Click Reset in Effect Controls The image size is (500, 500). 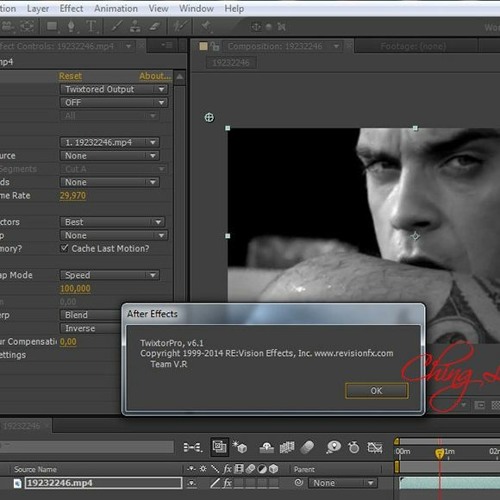70,76
